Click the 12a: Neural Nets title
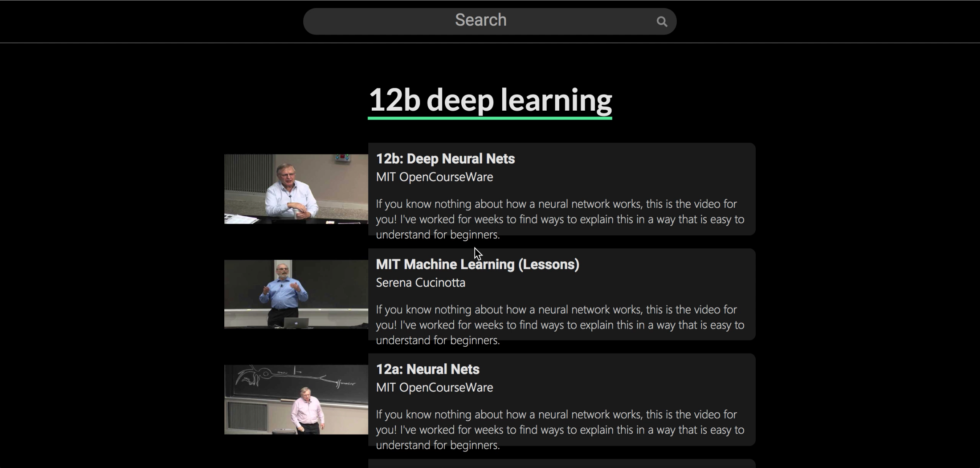Screen dimensions: 980x468 (427, 370)
